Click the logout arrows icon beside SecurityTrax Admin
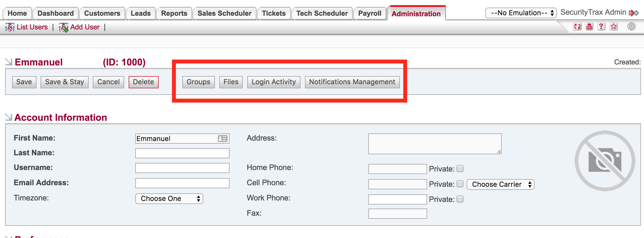Viewport: 644px width, 238px height. (634, 13)
